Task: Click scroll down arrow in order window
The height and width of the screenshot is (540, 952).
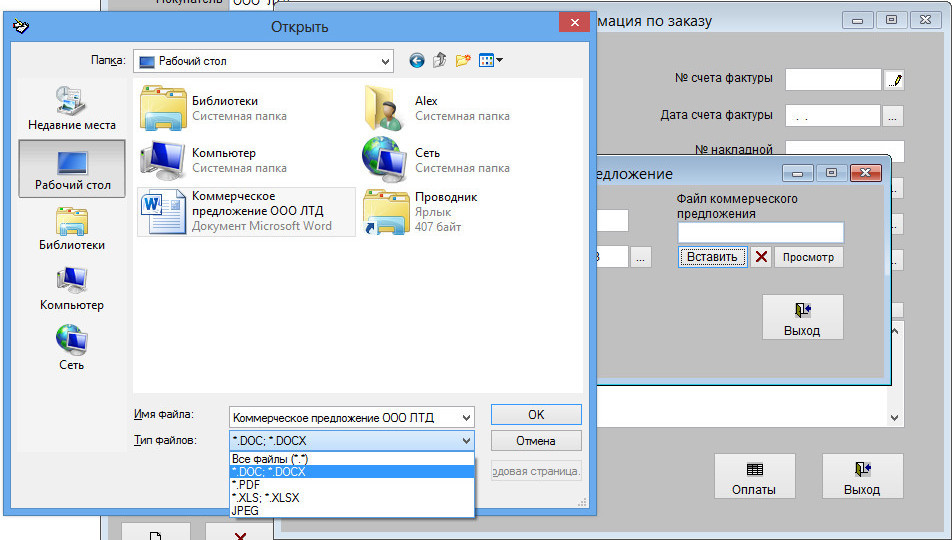Action: click(894, 418)
